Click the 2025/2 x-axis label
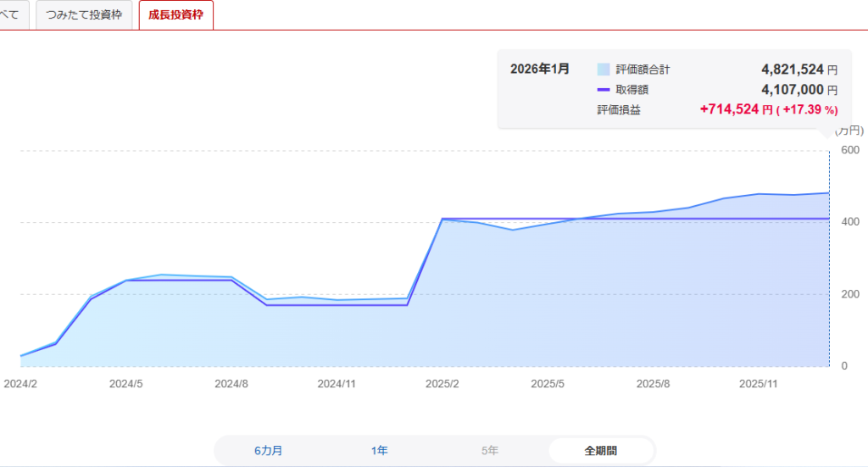Image resolution: width=868 pixels, height=467 pixels. click(442, 383)
